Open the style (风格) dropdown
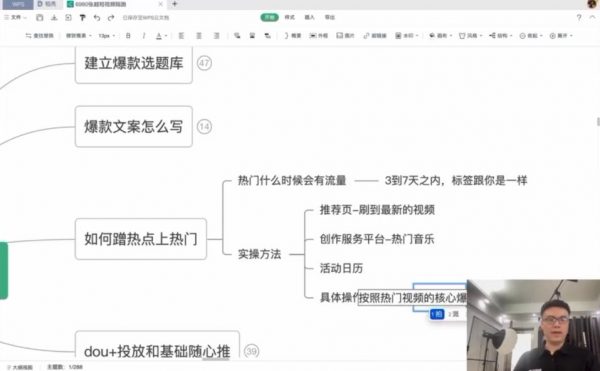The image size is (600, 371). coord(471,36)
